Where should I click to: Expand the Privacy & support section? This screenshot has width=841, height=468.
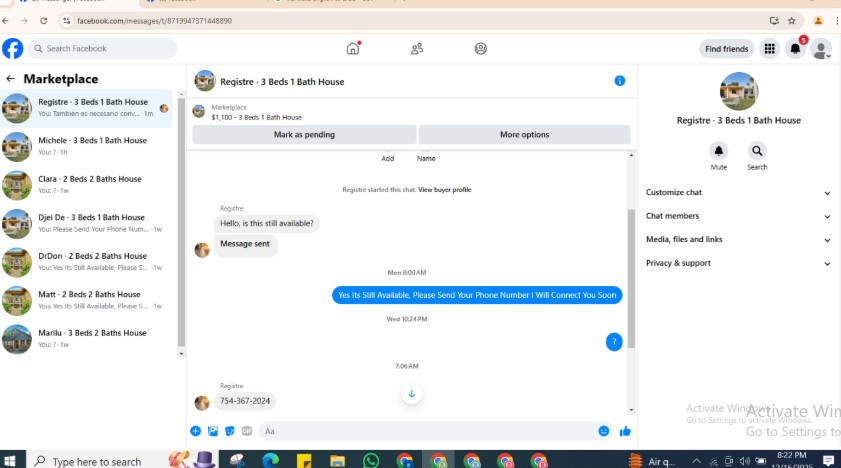[738, 263]
